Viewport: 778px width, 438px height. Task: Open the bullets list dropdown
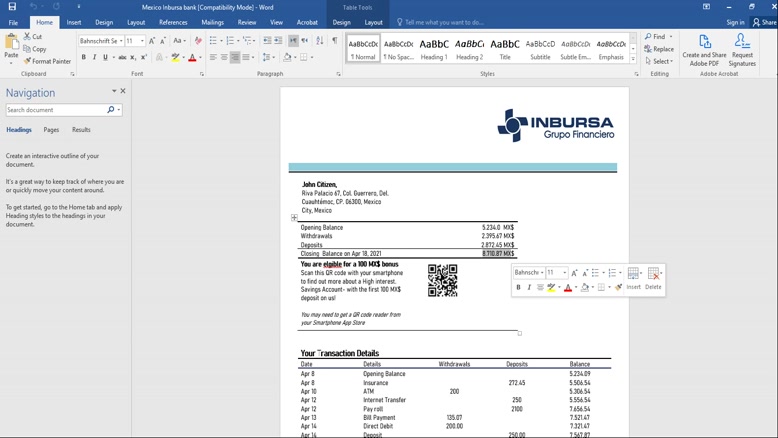tap(221, 41)
